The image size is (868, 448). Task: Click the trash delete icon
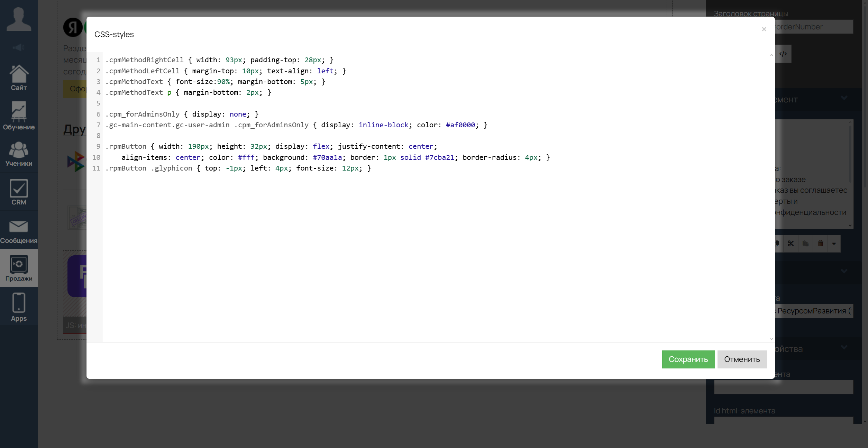point(821,244)
